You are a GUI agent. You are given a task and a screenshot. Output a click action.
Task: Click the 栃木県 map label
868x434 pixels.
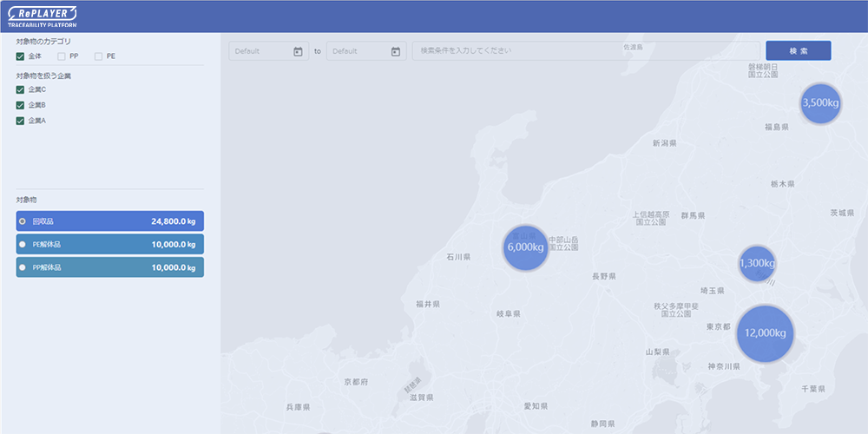point(782,184)
